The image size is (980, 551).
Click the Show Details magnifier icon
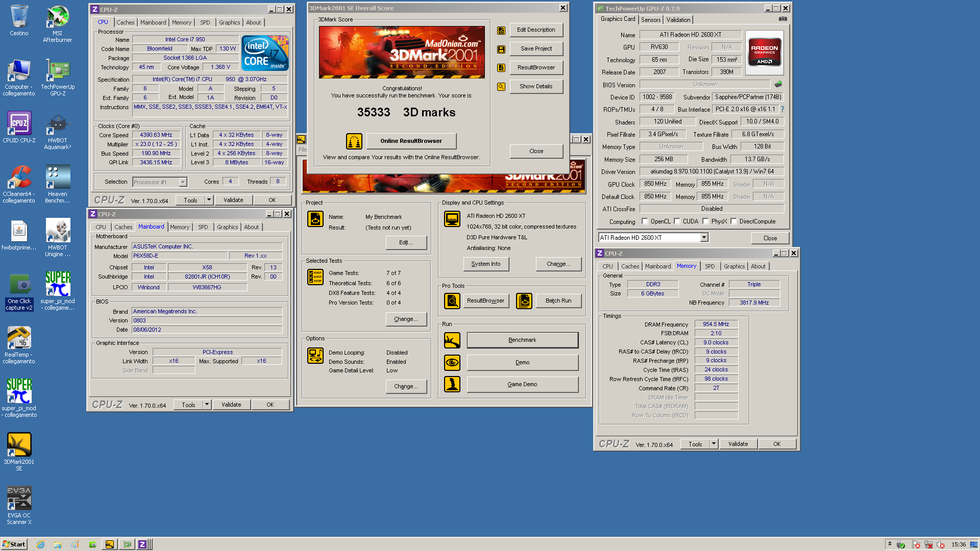point(501,87)
